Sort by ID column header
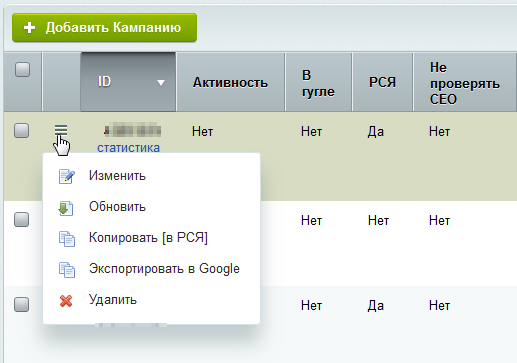The width and height of the screenshot is (517, 363). 128,82
